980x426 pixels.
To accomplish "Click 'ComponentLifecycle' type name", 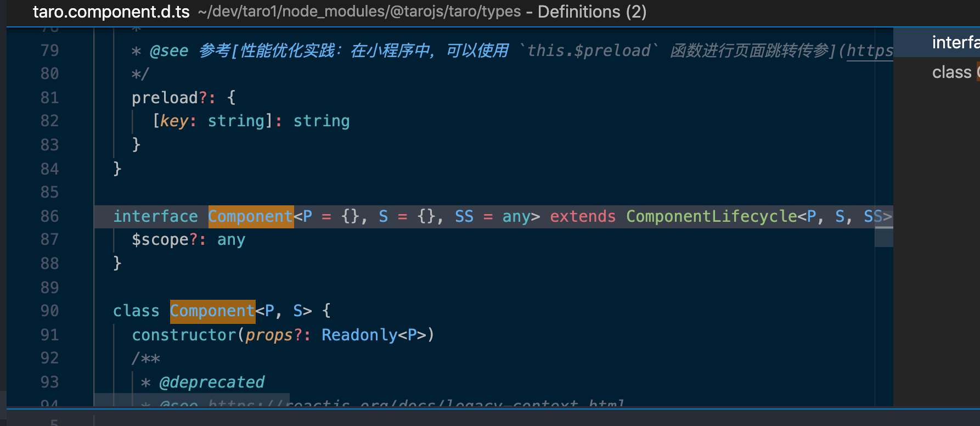I will (x=712, y=216).
